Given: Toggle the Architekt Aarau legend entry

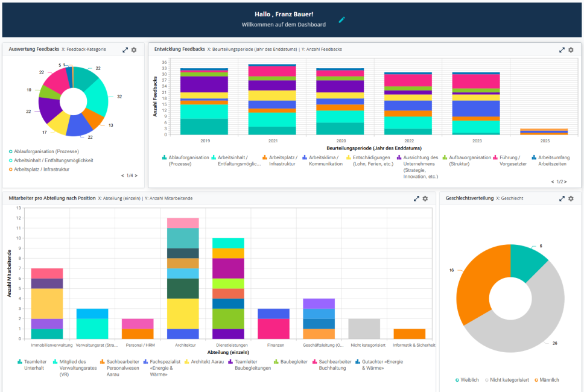Looking at the screenshot, I should [208, 362].
